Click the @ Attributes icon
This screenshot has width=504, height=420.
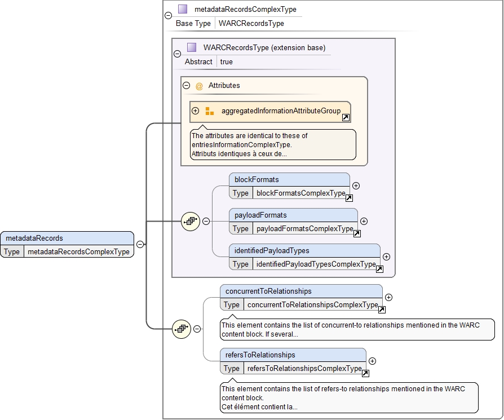(199, 86)
